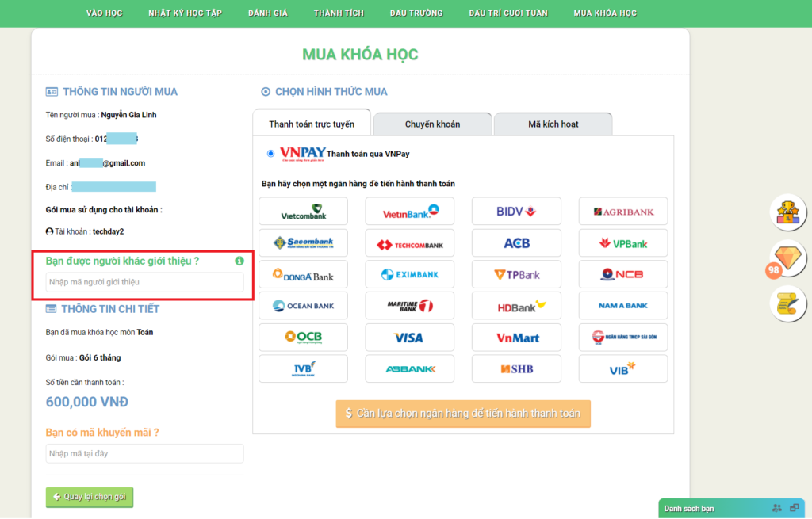Open the trophy leaderboard icon
Viewport: 812px width, 519px height.
788,212
